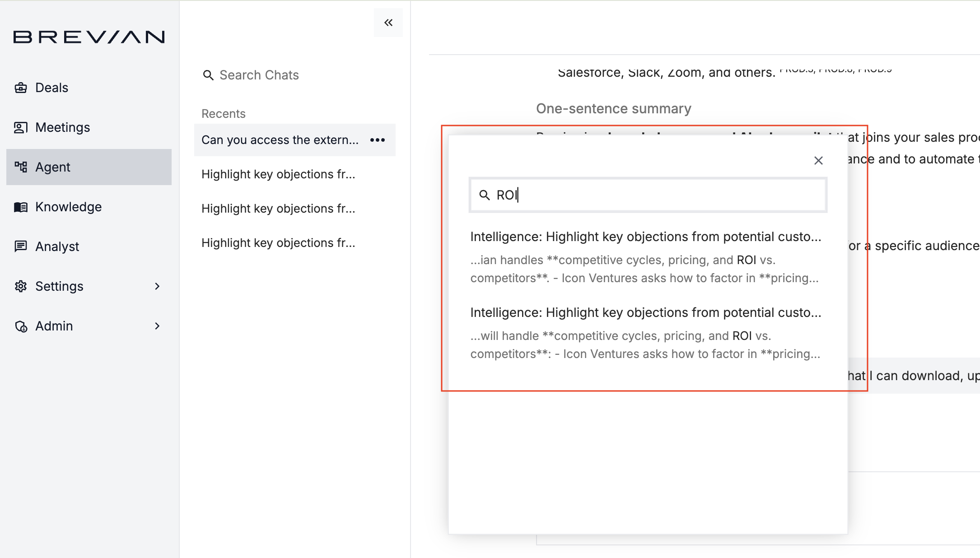The image size is (980, 558).
Task: Open second Intelligence search result
Action: point(646,312)
